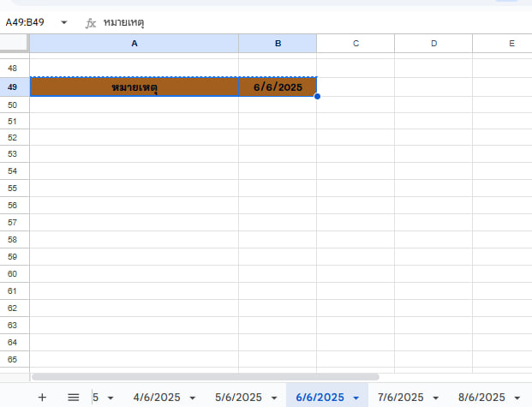
Task: Click the 6/6/2025 cell in column B
Action: [x=278, y=87]
